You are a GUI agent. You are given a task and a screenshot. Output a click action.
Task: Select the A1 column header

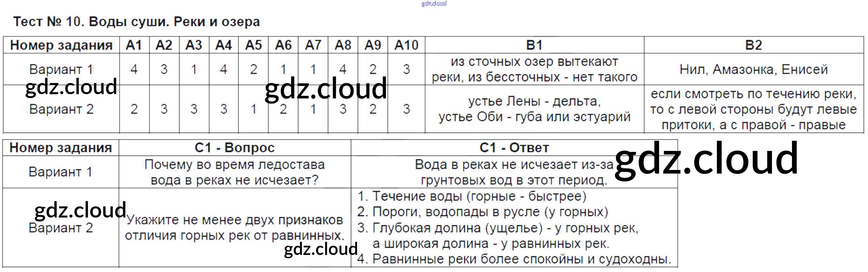click(x=134, y=45)
